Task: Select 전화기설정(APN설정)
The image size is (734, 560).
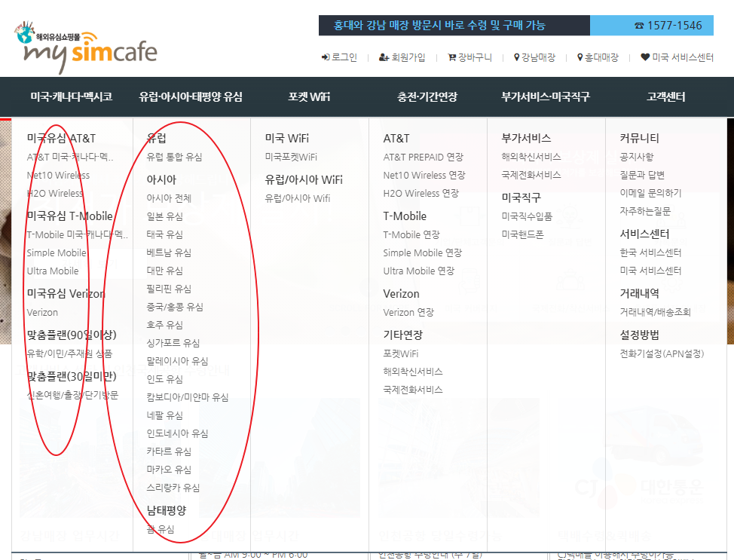Action: click(662, 353)
